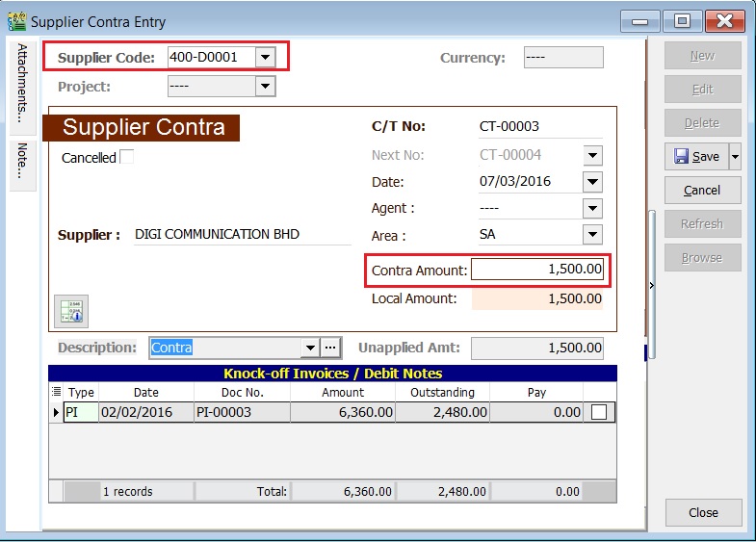Click the calculator info icon button

pos(71,311)
